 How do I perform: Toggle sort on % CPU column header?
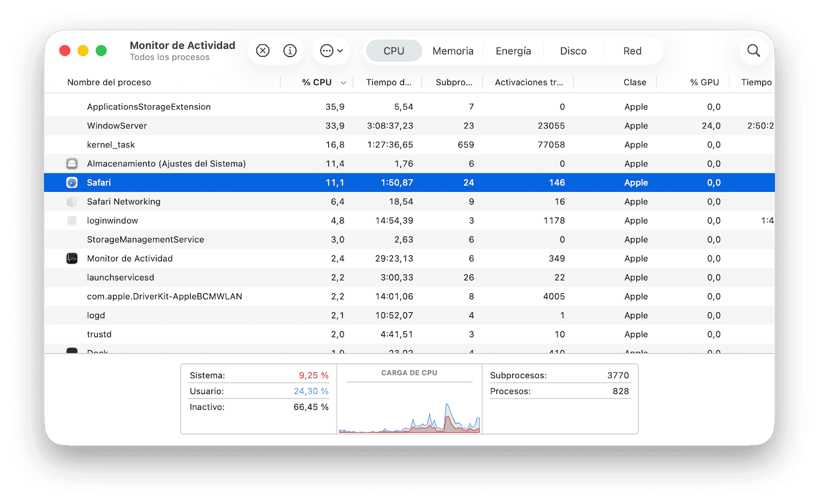tap(317, 82)
